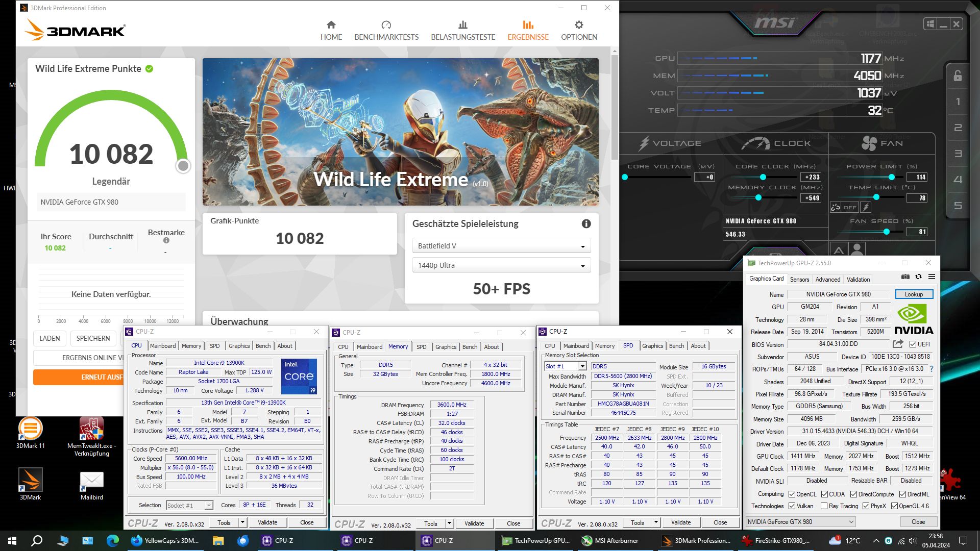This screenshot has height=551, width=980.
Task: Click LADEN button in 3DMark
Action: point(50,338)
